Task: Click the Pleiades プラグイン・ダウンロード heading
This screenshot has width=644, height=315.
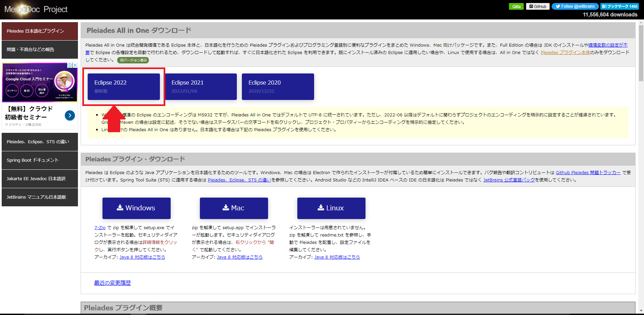Action: [x=135, y=159]
